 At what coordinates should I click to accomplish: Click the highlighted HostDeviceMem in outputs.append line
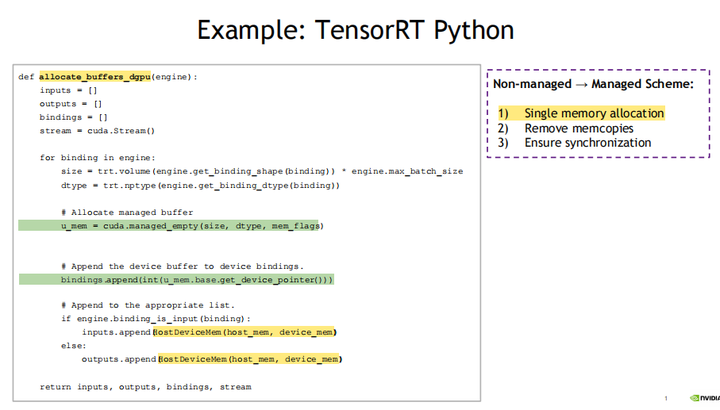tap(250, 359)
